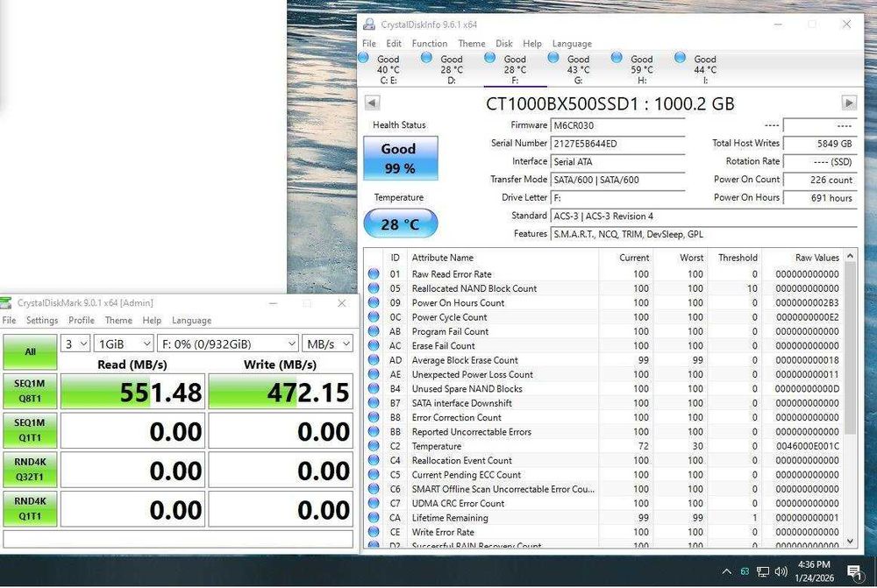Click the attribute list scrollbar thumb

point(850,348)
